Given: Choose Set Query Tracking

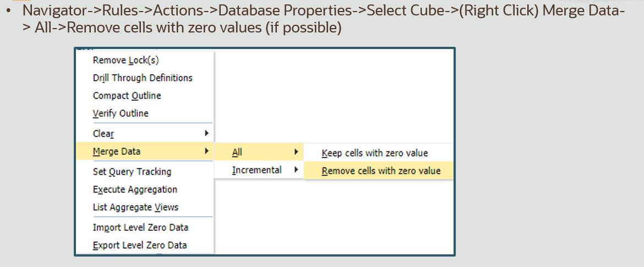Looking at the screenshot, I should [x=132, y=172].
